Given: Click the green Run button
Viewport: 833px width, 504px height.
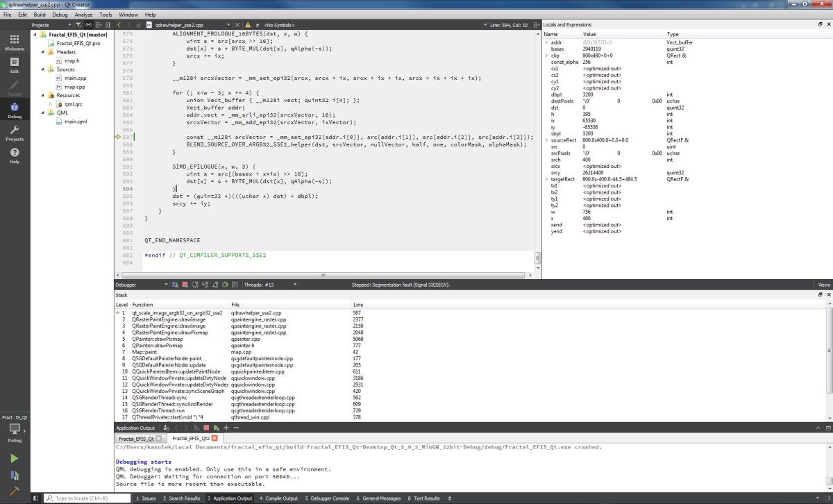Looking at the screenshot, I should pos(15,458).
